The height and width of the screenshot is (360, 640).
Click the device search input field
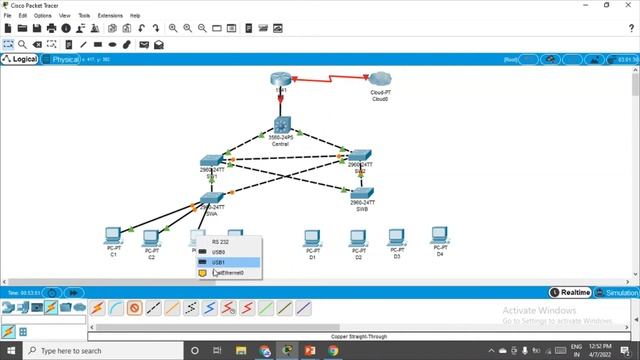click(44, 320)
